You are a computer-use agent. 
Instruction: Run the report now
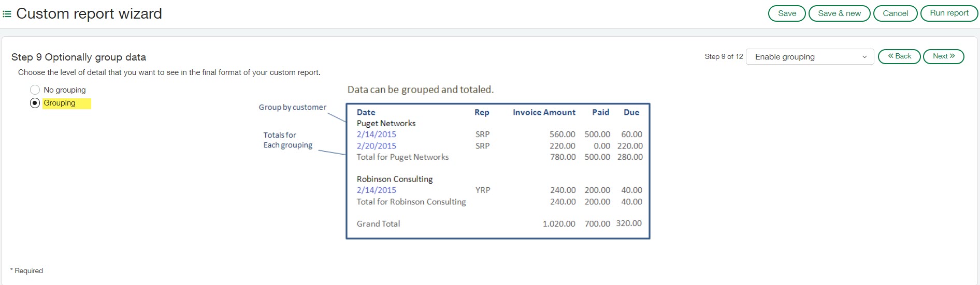point(948,13)
